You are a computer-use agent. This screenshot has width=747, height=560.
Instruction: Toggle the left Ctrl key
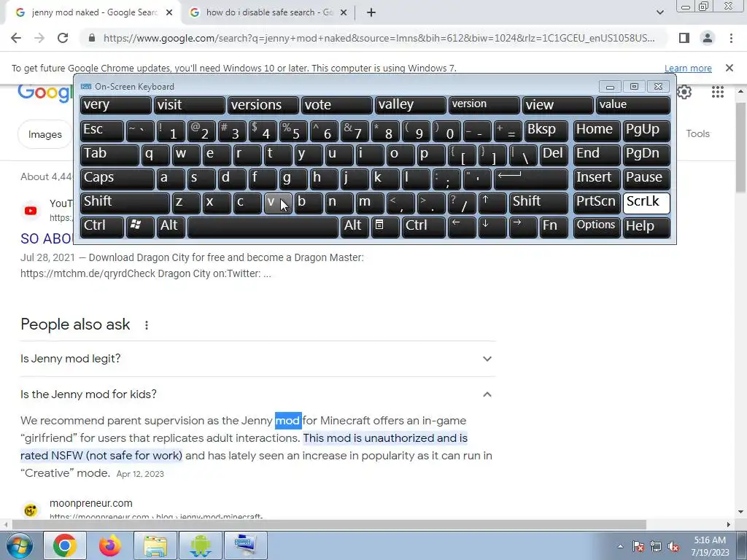pyautogui.click(x=101, y=227)
